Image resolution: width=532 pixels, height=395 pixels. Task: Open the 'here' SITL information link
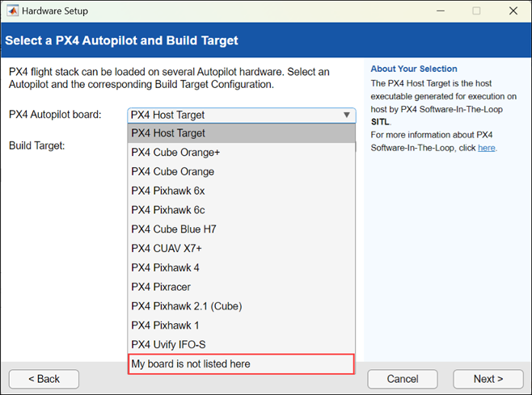coord(486,148)
